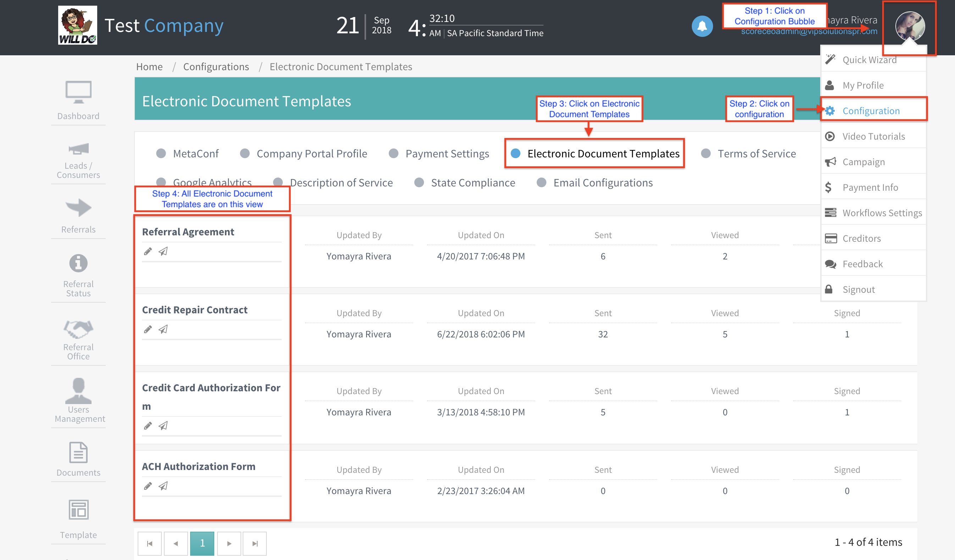The image size is (955, 560).
Task: Open user profile avatar dropdown
Action: point(910,26)
